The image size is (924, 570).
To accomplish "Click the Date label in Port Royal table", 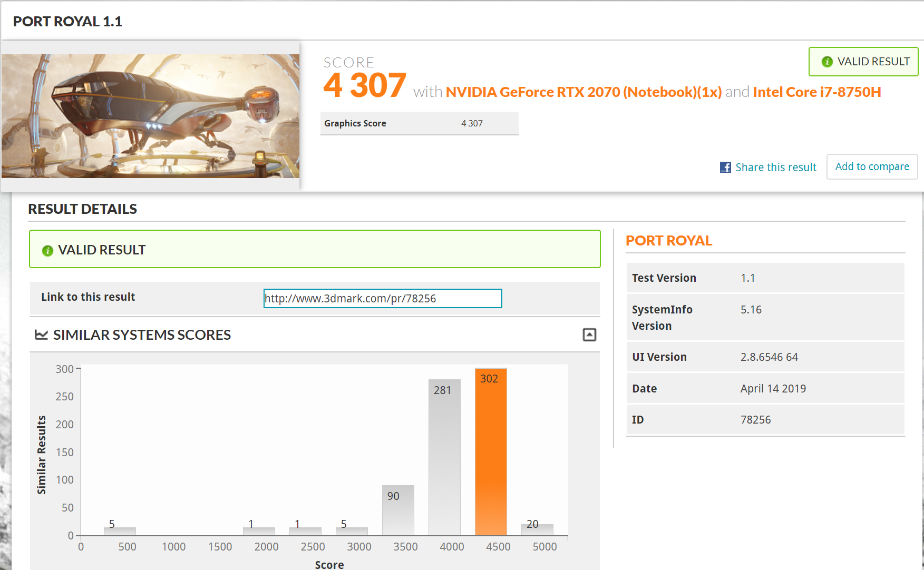I will [645, 389].
